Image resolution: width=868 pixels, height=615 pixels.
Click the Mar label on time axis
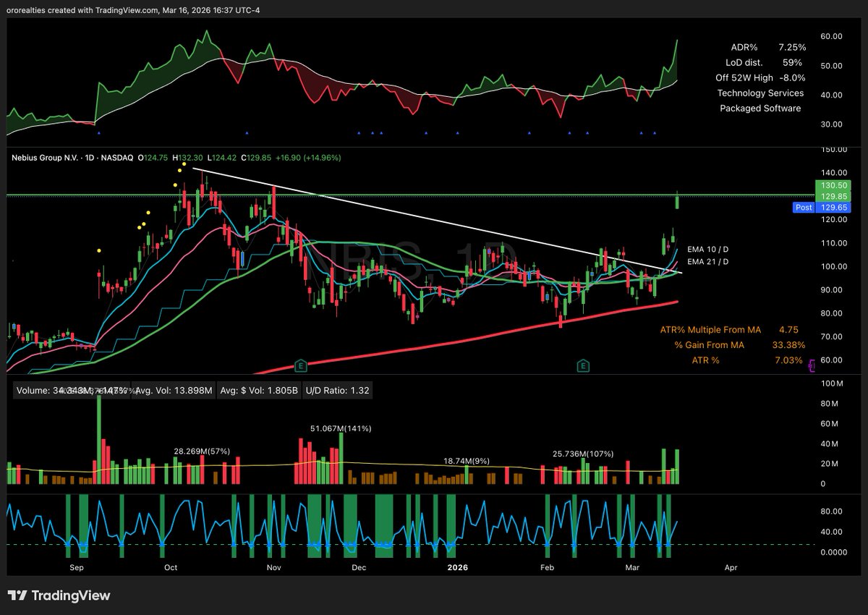click(632, 568)
